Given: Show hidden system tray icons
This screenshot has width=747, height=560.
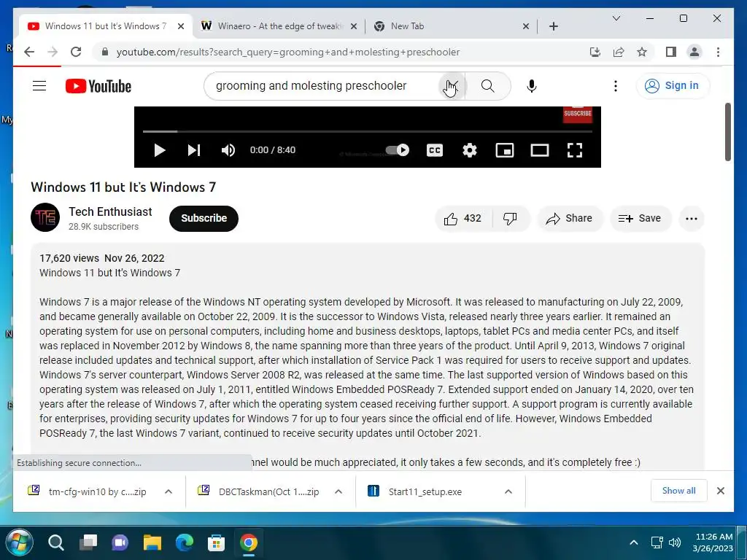Looking at the screenshot, I should point(634,542).
